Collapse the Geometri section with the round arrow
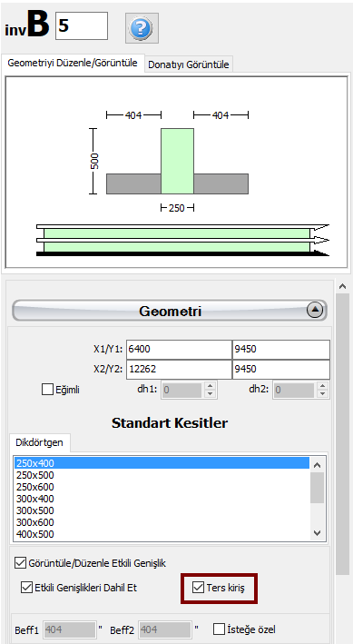 tap(315, 311)
